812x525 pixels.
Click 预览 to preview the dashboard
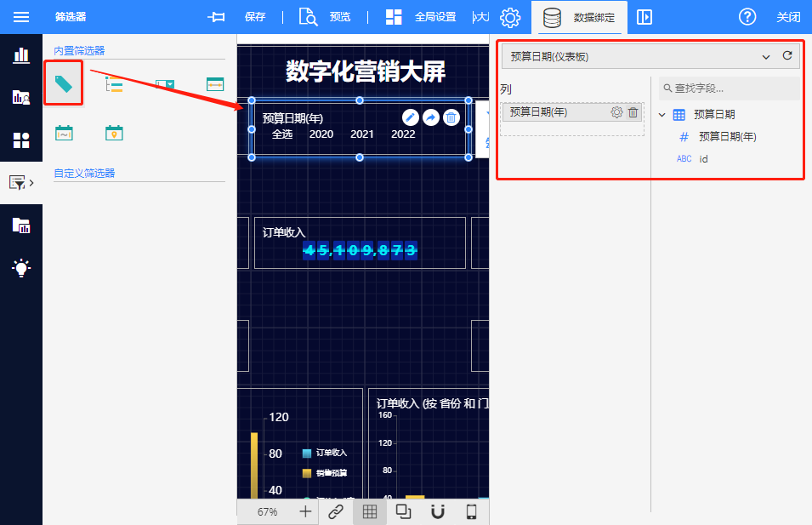326,17
